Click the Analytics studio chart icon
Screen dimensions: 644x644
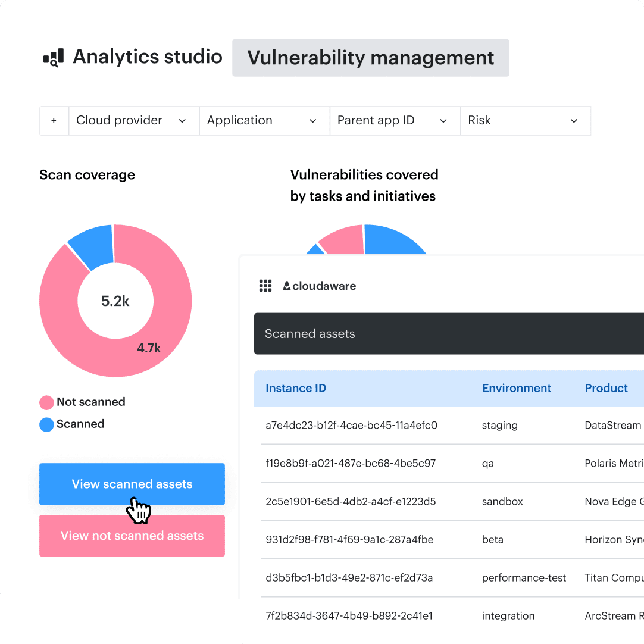point(54,58)
